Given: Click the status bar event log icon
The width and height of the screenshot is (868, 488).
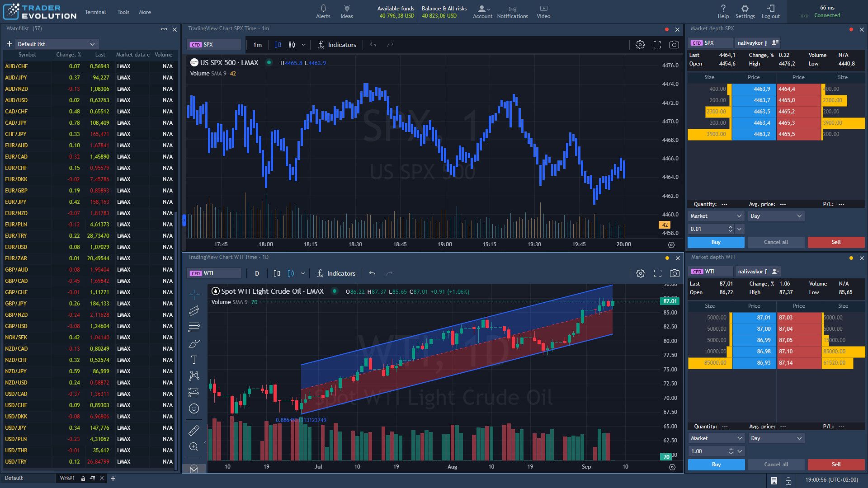Looking at the screenshot, I should click(x=774, y=480).
